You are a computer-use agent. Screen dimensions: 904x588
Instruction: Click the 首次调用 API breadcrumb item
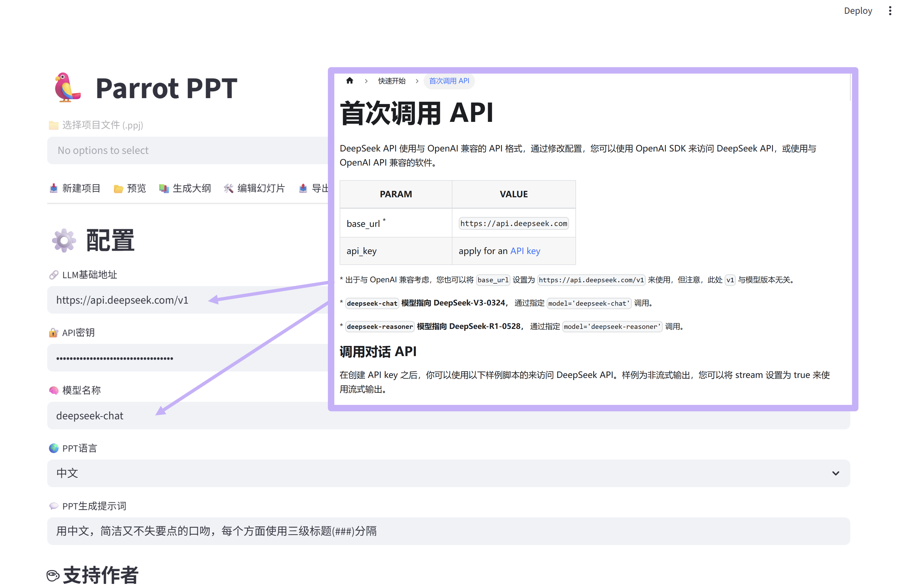[449, 81]
